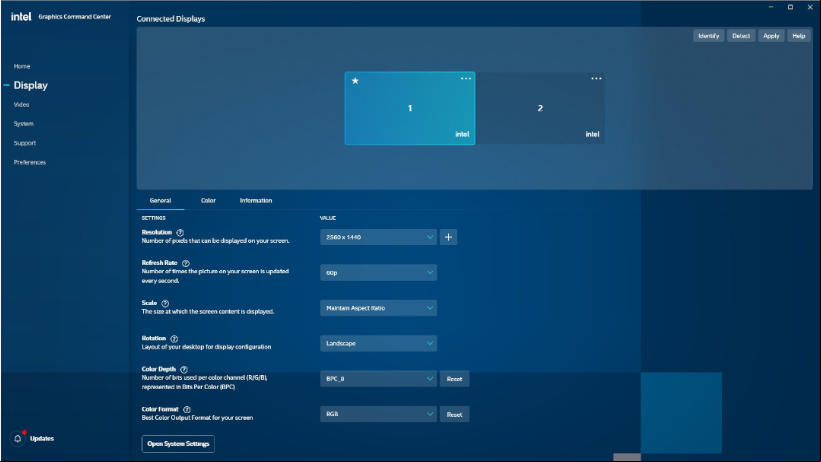Viewport: 821px width, 462px height.
Task: Click the Apply button
Action: pos(771,36)
